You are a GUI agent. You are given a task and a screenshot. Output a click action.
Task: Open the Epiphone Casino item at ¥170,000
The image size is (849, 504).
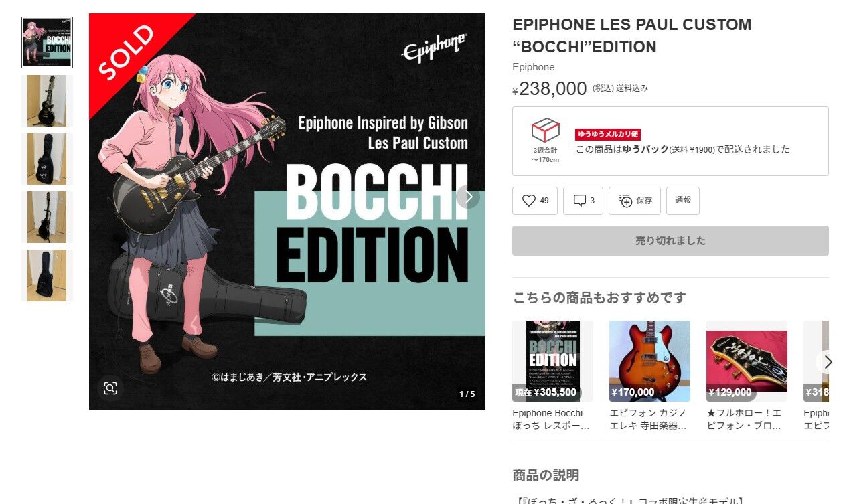pos(649,376)
